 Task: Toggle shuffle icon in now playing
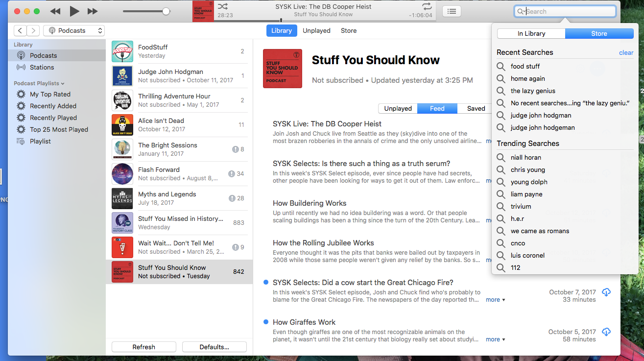coord(222,6)
